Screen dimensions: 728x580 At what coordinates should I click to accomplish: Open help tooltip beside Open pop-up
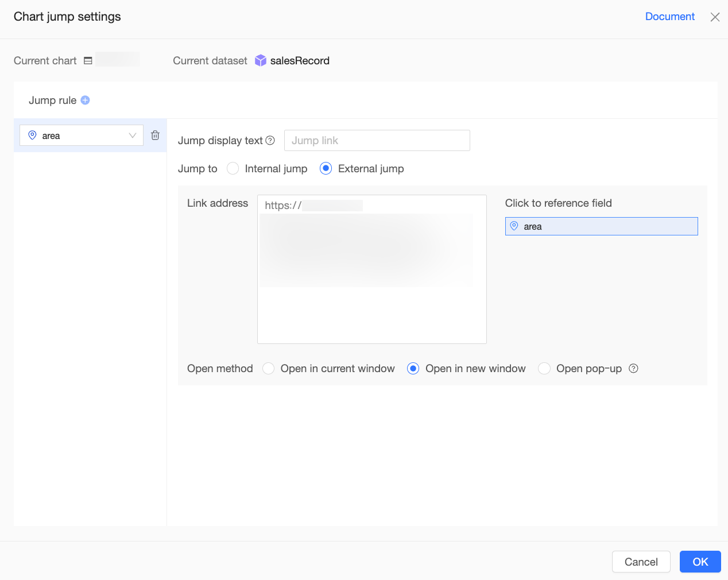tap(633, 369)
